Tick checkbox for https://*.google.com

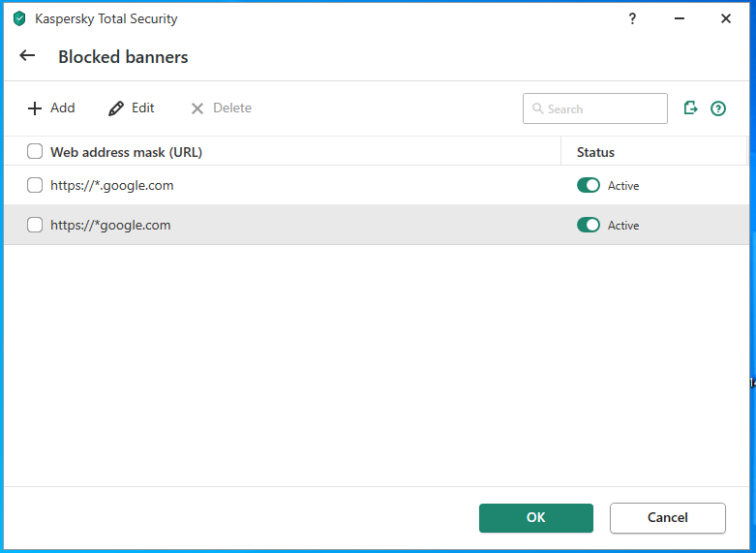(x=35, y=185)
